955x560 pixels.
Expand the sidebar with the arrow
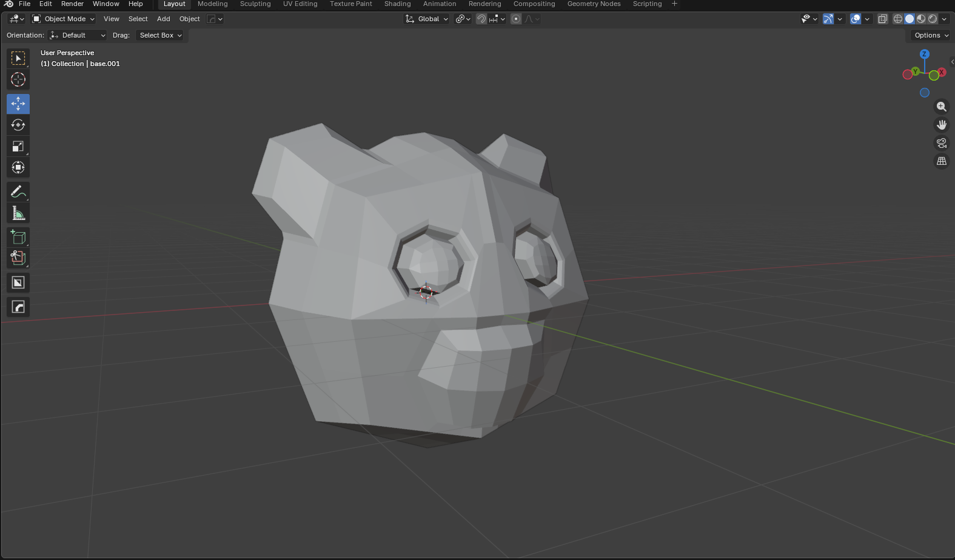[x=952, y=62]
